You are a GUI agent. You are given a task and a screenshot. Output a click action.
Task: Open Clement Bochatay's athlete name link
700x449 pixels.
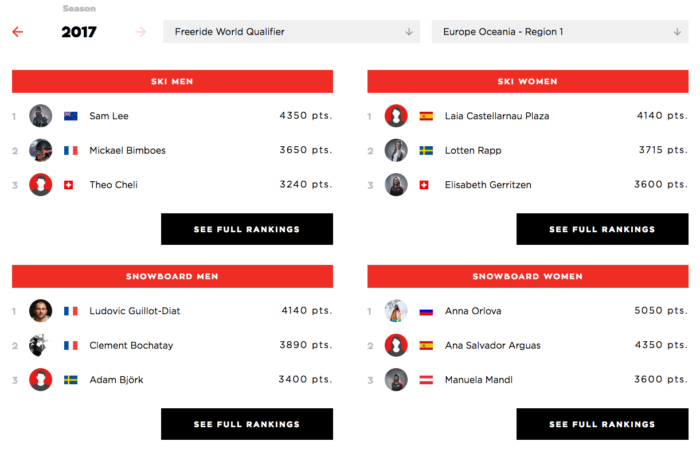[133, 346]
